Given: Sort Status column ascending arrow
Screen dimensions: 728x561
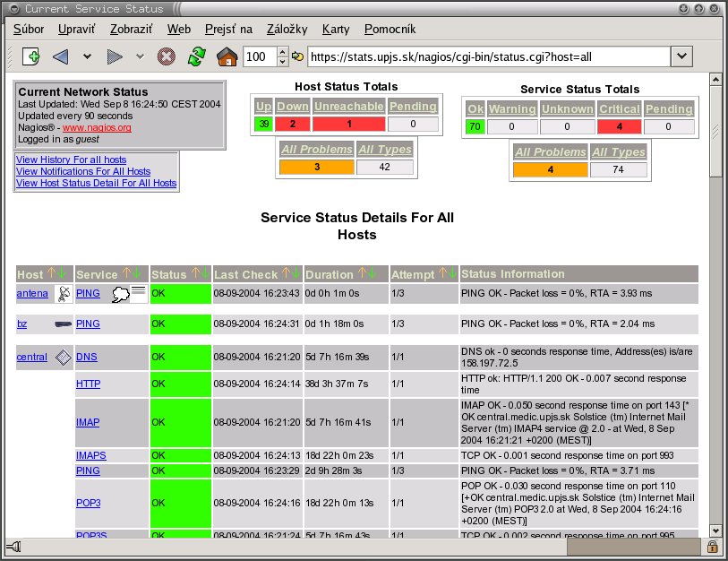Looking at the screenshot, I should click(x=195, y=272).
